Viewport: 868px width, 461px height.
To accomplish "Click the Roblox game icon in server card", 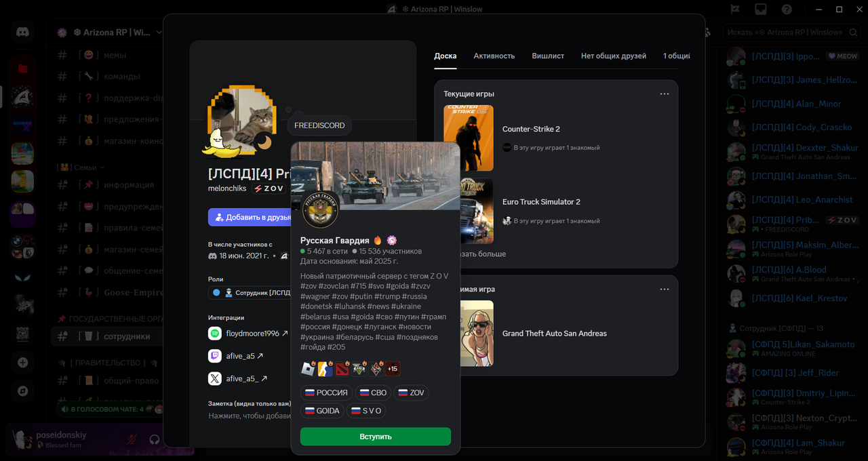I will (x=309, y=369).
